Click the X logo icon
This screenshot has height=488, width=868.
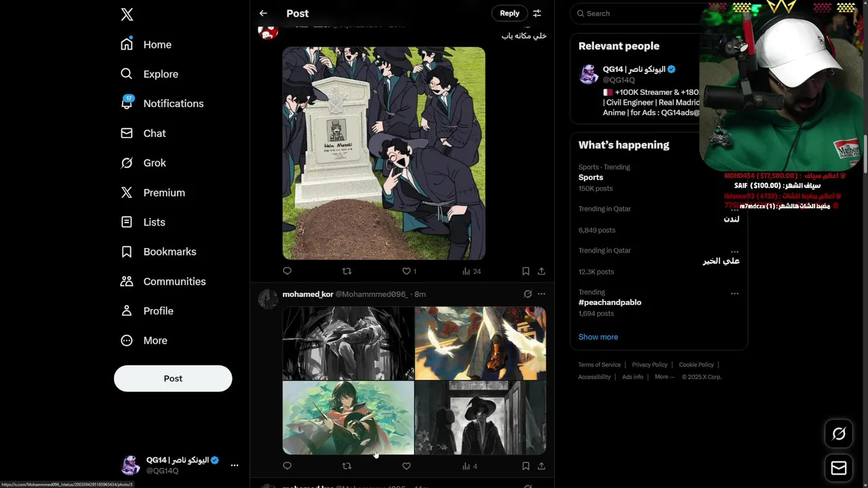click(127, 14)
